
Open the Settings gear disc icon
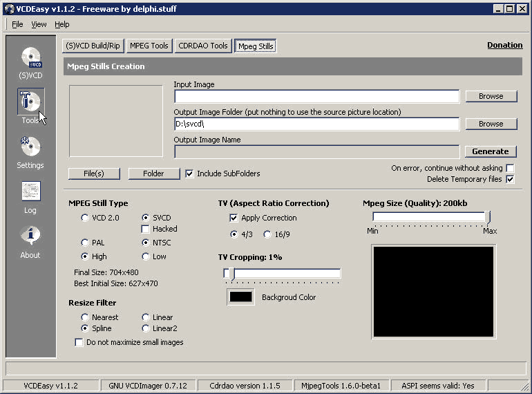[30, 147]
